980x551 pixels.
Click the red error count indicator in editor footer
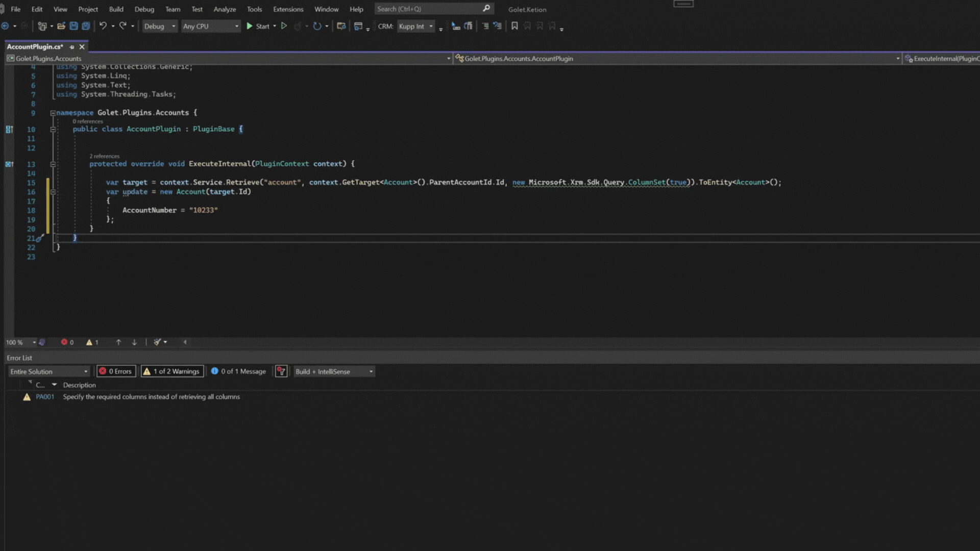point(67,342)
